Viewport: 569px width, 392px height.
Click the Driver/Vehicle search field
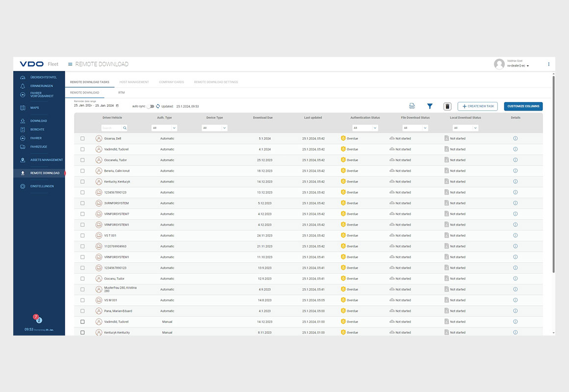click(111, 128)
